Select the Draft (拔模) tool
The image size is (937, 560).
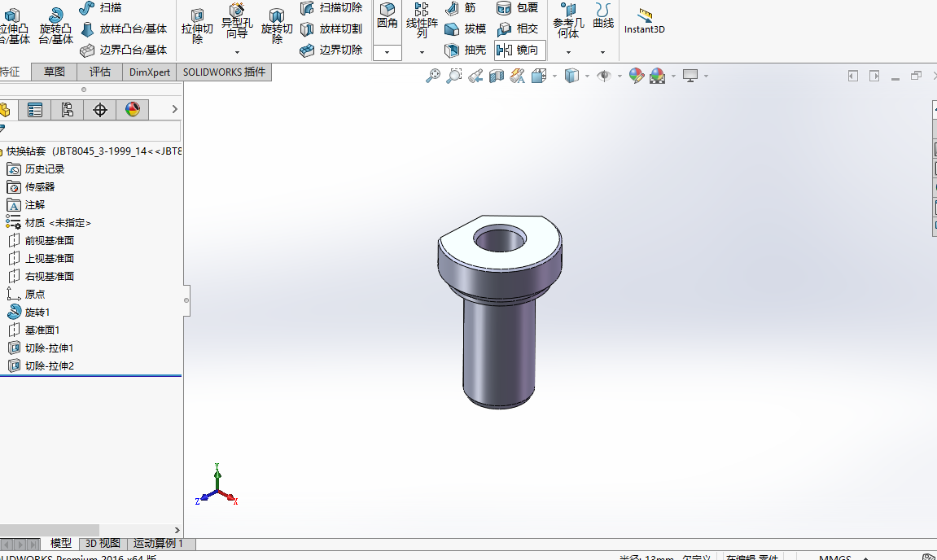point(465,28)
